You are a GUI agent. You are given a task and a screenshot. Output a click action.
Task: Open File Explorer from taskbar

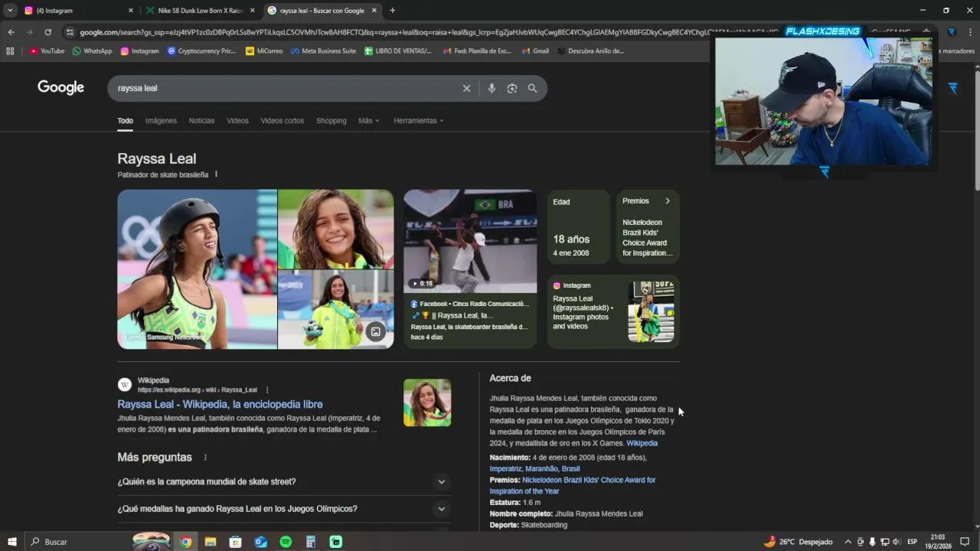[211, 542]
